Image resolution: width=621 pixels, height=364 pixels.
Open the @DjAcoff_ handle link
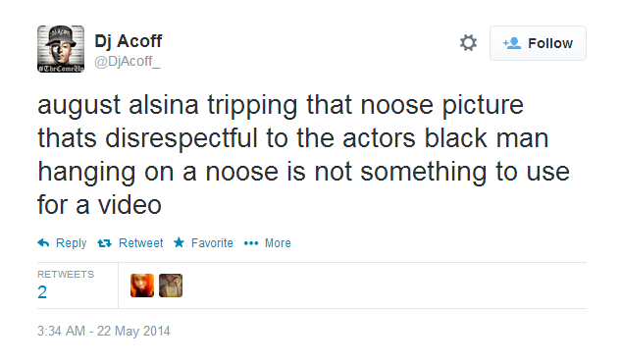pyautogui.click(x=128, y=62)
